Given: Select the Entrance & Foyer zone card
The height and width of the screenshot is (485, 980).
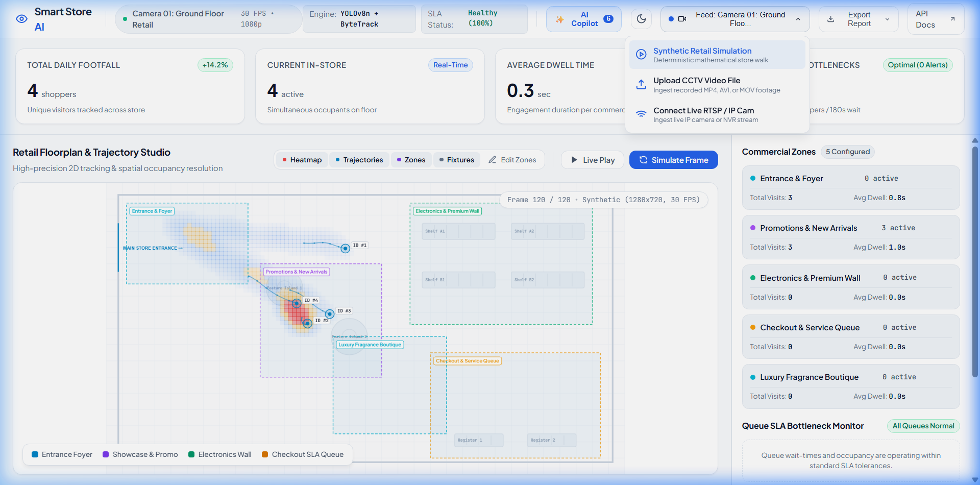Looking at the screenshot, I should 851,187.
